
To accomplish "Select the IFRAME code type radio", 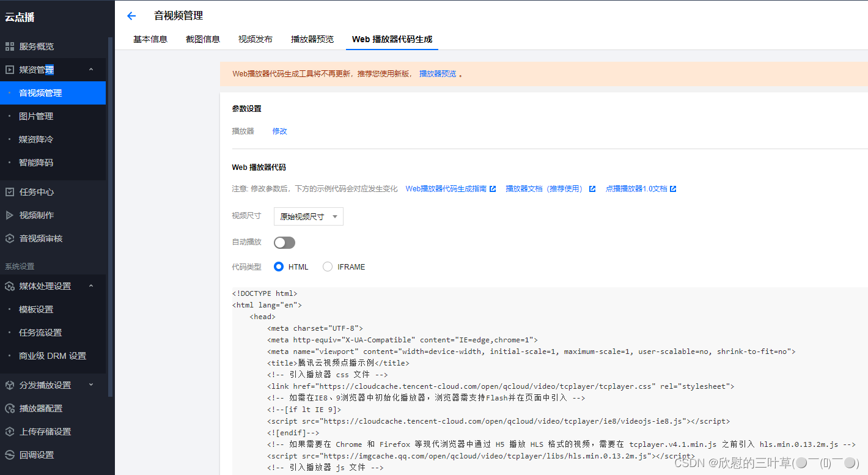I will click(x=328, y=267).
